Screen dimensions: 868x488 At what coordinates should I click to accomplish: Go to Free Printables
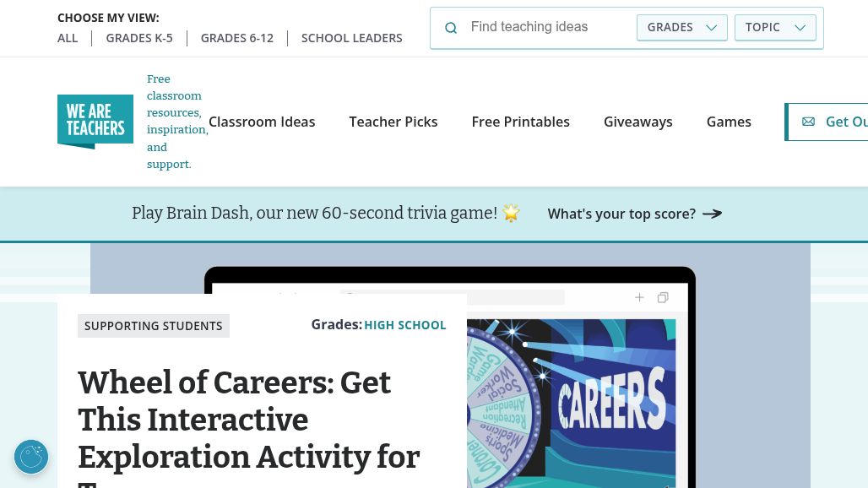click(520, 122)
